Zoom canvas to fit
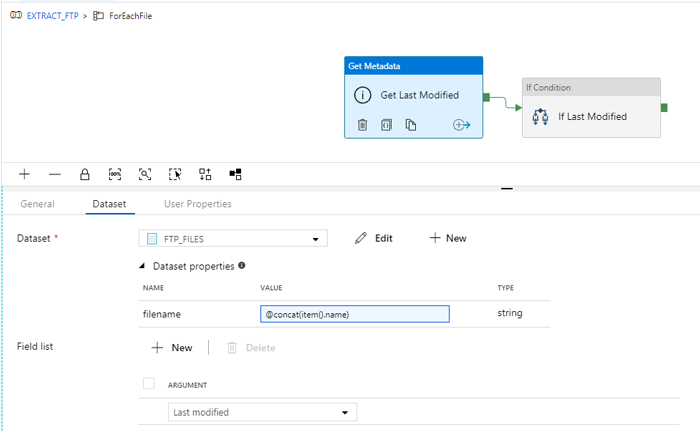 tap(145, 174)
